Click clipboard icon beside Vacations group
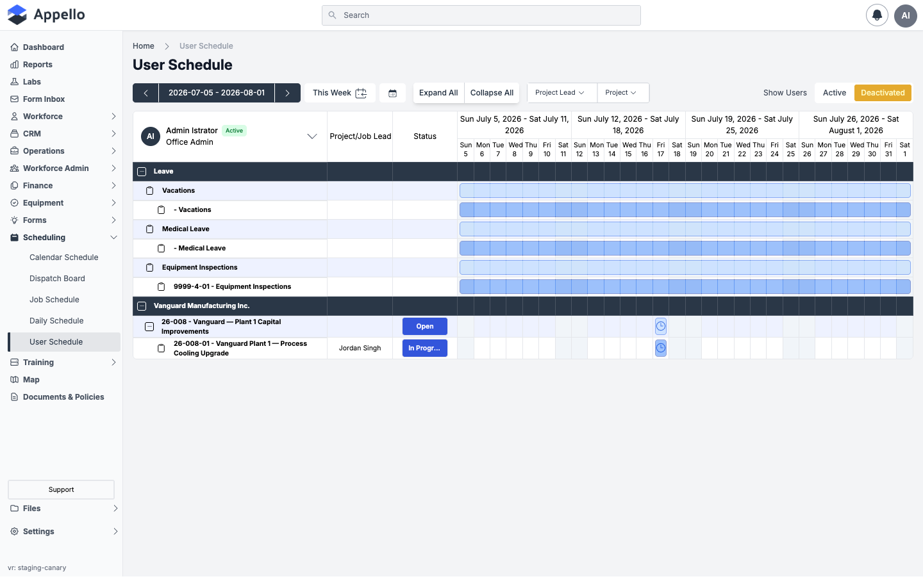 tap(150, 191)
